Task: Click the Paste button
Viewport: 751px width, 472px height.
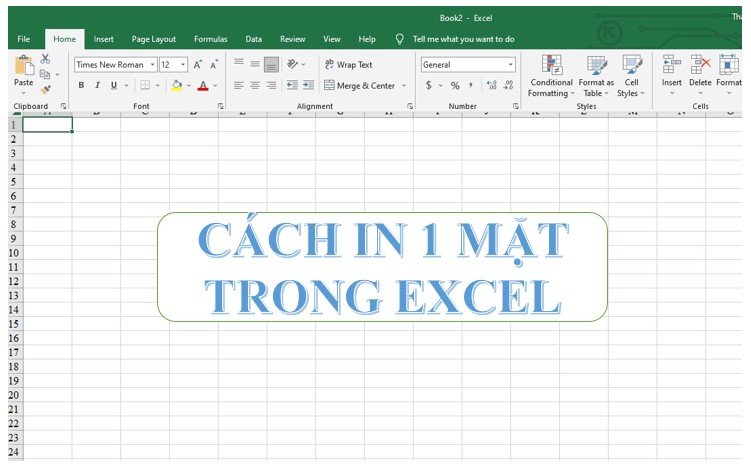Action: [23, 74]
